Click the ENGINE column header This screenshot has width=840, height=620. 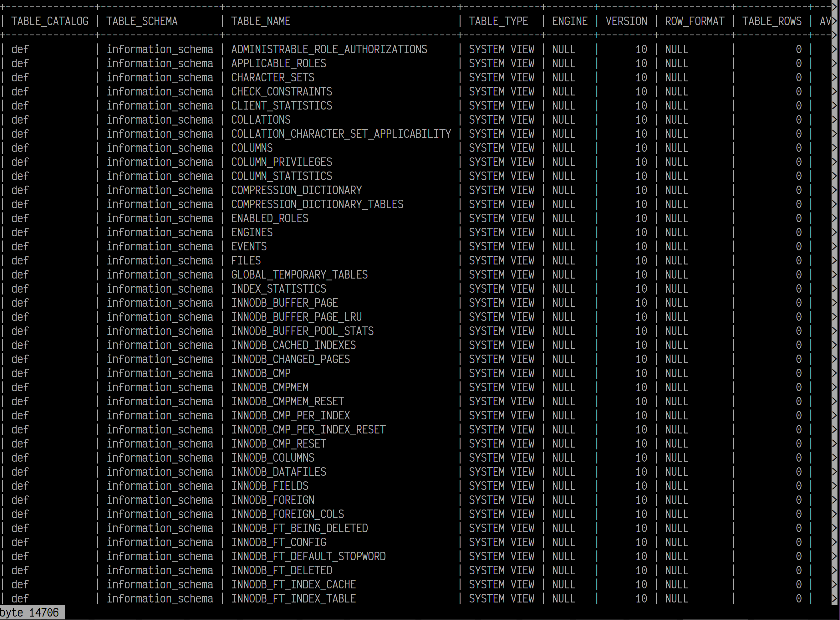[569, 21]
